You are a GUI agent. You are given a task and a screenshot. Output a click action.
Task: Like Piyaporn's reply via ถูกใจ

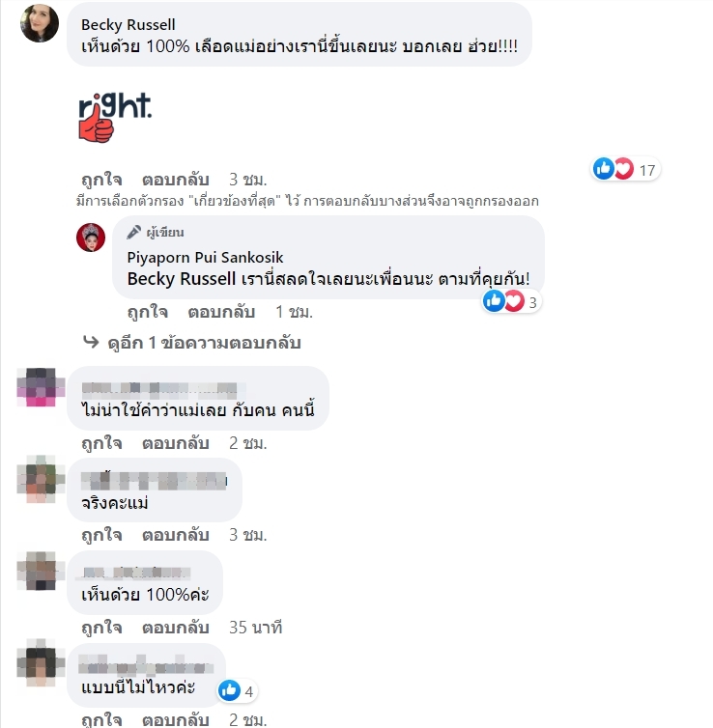point(148,312)
